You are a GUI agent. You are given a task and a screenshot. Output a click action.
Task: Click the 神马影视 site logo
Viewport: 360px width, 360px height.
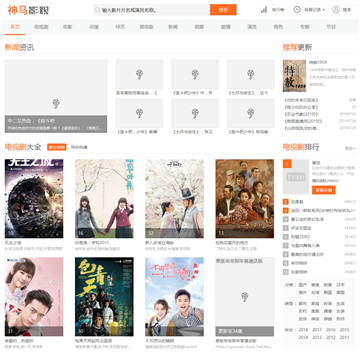[x=28, y=10]
